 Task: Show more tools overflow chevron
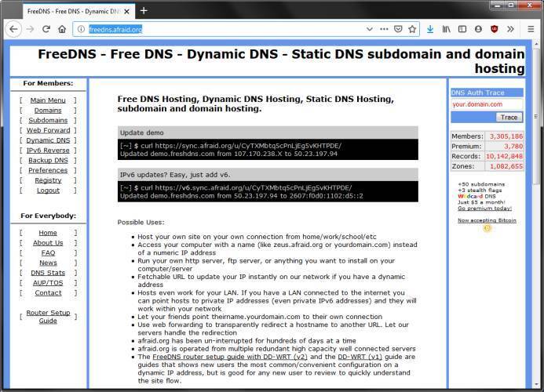[510, 29]
